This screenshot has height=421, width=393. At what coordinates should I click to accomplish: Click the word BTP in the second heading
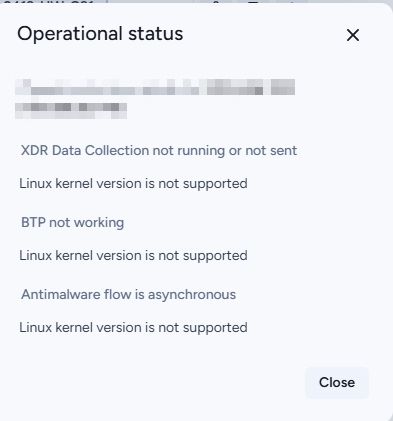click(33, 222)
